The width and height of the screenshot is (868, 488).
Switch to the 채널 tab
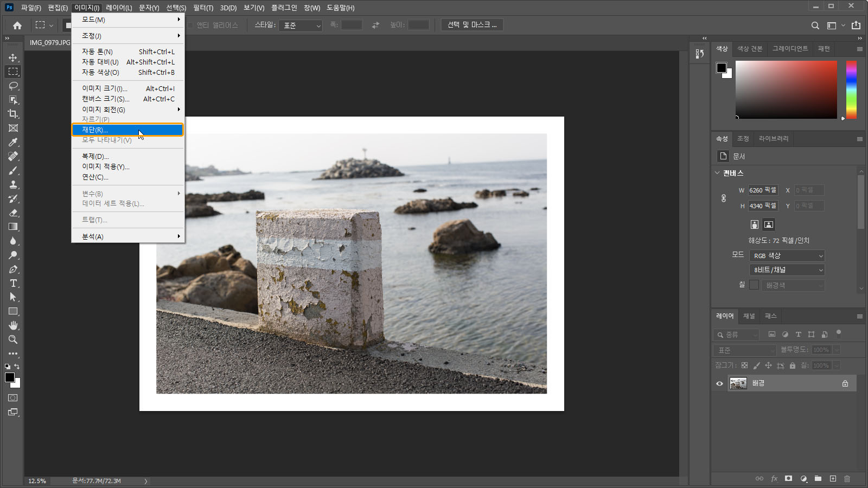(749, 316)
